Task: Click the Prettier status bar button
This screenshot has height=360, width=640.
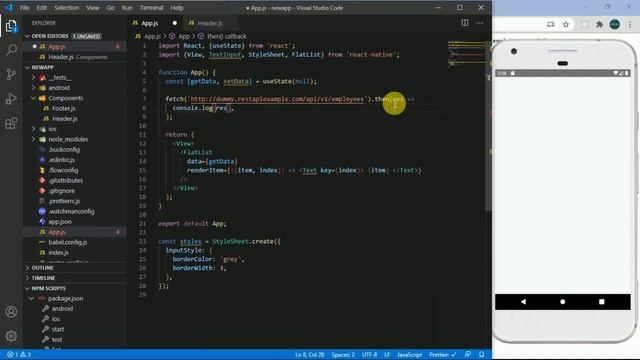Action: click(x=442, y=355)
